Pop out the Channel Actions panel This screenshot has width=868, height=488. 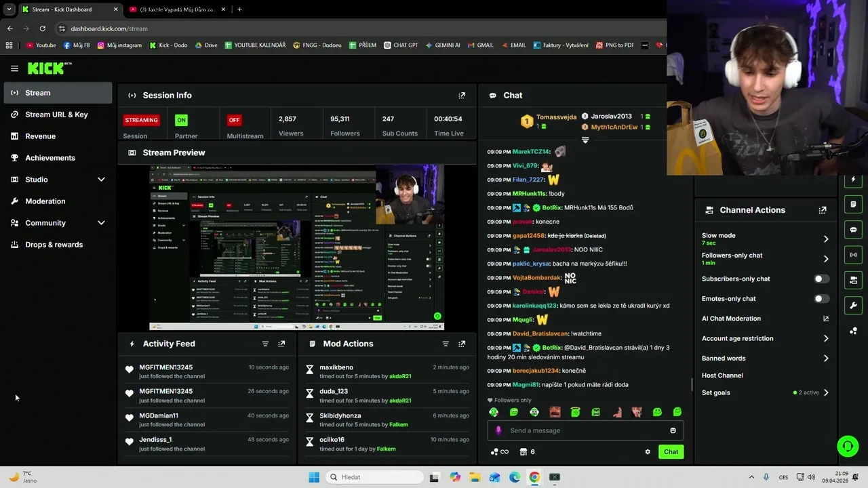823,210
